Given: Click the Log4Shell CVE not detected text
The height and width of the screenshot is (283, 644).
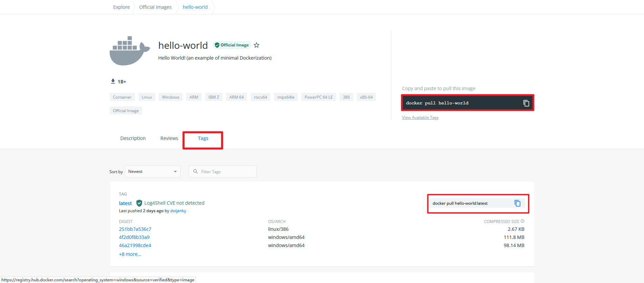Looking at the screenshot, I should pyautogui.click(x=174, y=203).
